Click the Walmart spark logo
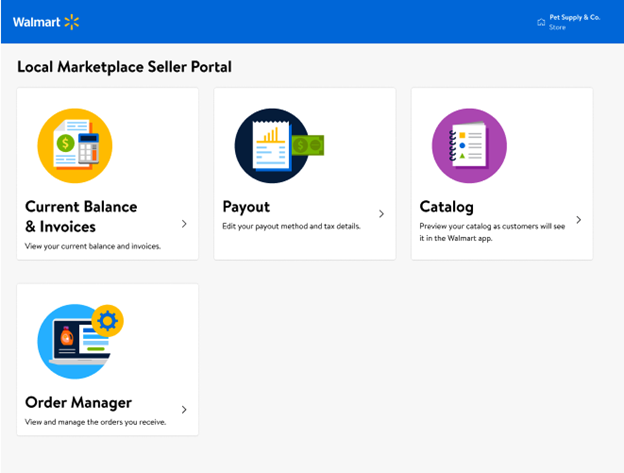 [72, 22]
